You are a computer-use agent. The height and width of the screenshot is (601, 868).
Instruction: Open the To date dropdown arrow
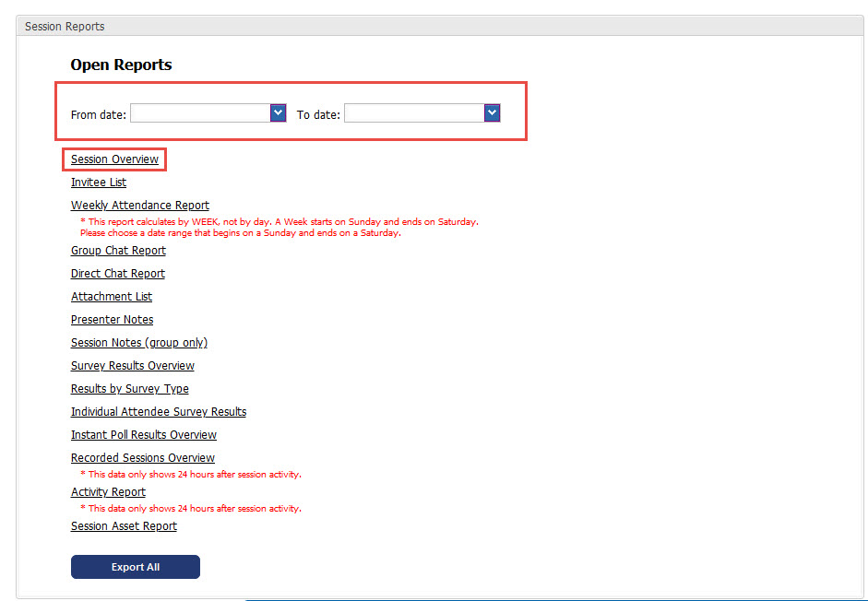492,112
